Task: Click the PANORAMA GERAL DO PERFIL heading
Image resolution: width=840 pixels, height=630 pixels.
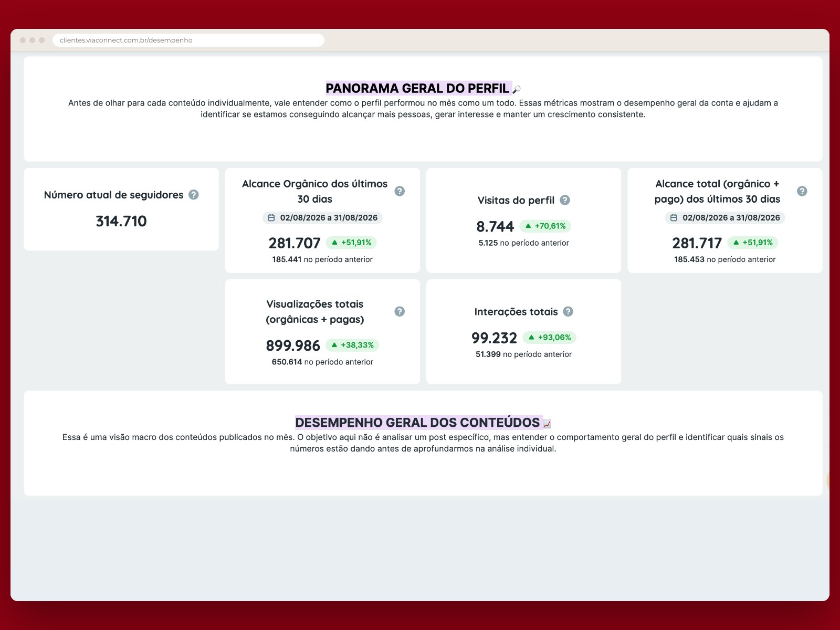Action: [x=418, y=88]
